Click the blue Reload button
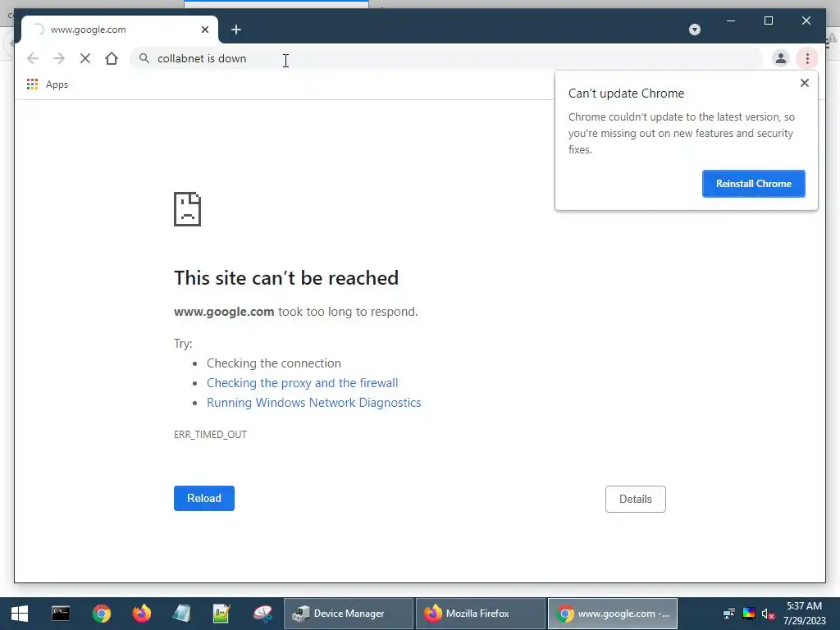 204,498
